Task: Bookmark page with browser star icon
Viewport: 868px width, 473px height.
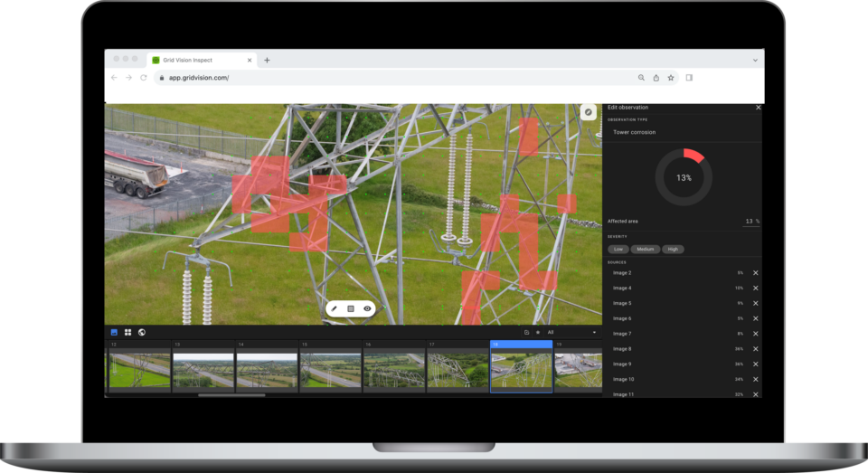Action: (671, 78)
